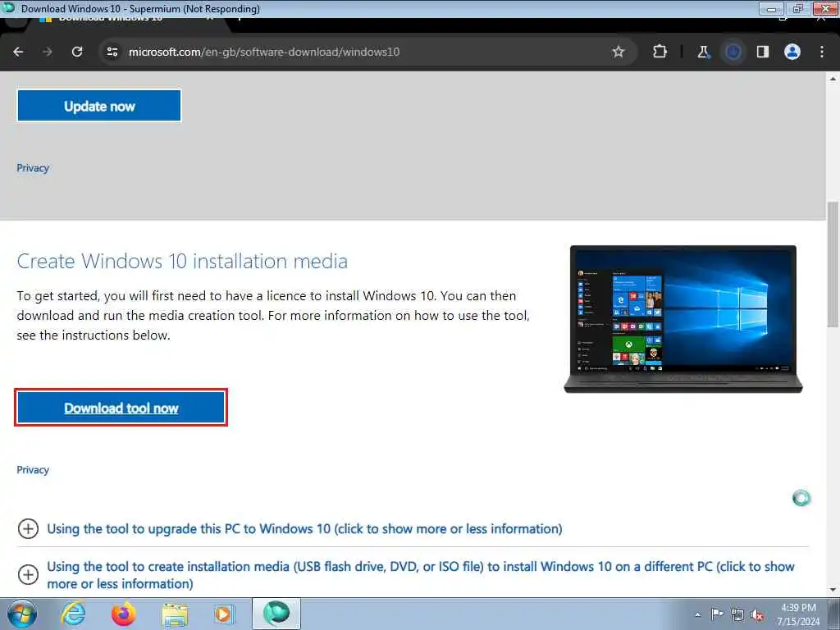Viewport: 840px width, 630px height.
Task: Select the Supermium taskbar button
Action: 276,614
